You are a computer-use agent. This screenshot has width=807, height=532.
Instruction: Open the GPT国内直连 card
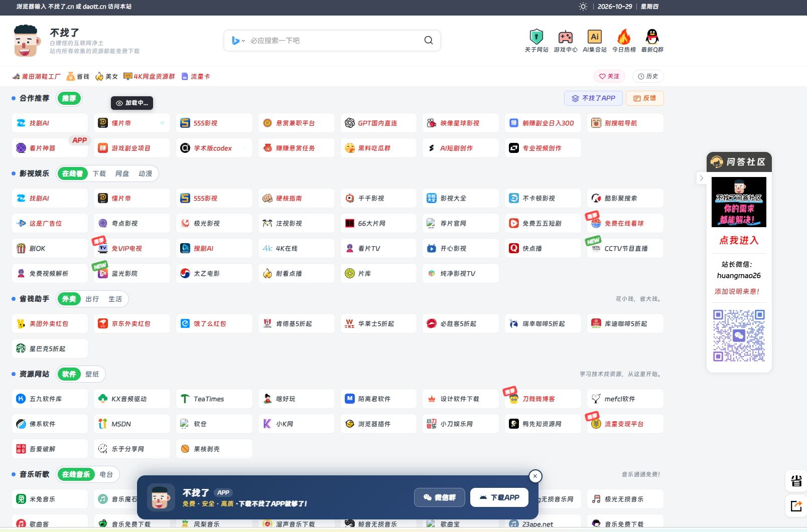378,123
